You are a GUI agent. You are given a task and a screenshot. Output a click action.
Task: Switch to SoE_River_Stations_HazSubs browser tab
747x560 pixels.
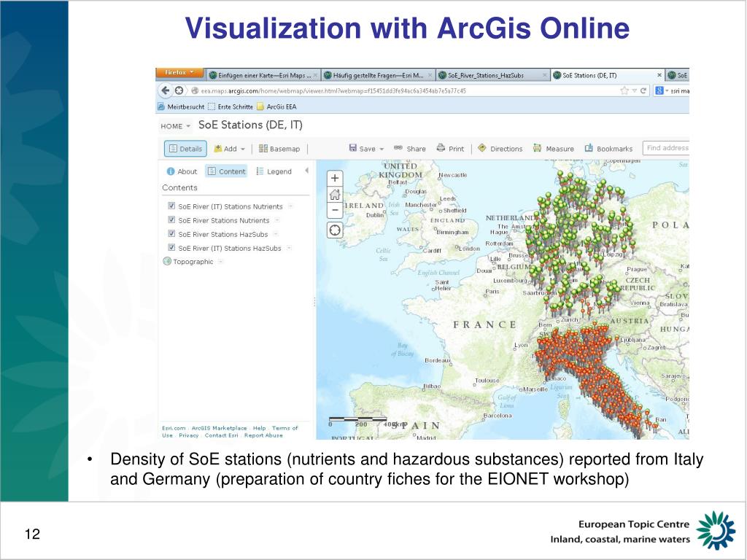(x=492, y=75)
